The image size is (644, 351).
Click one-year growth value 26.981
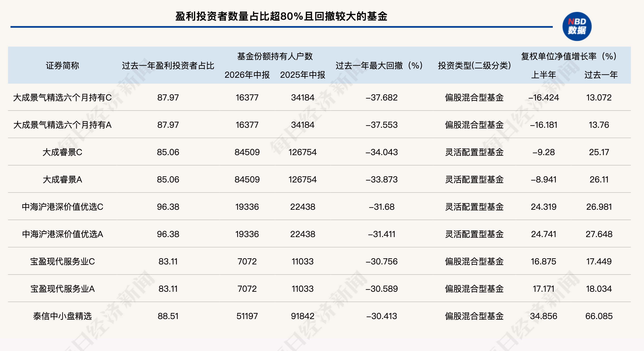tap(599, 207)
